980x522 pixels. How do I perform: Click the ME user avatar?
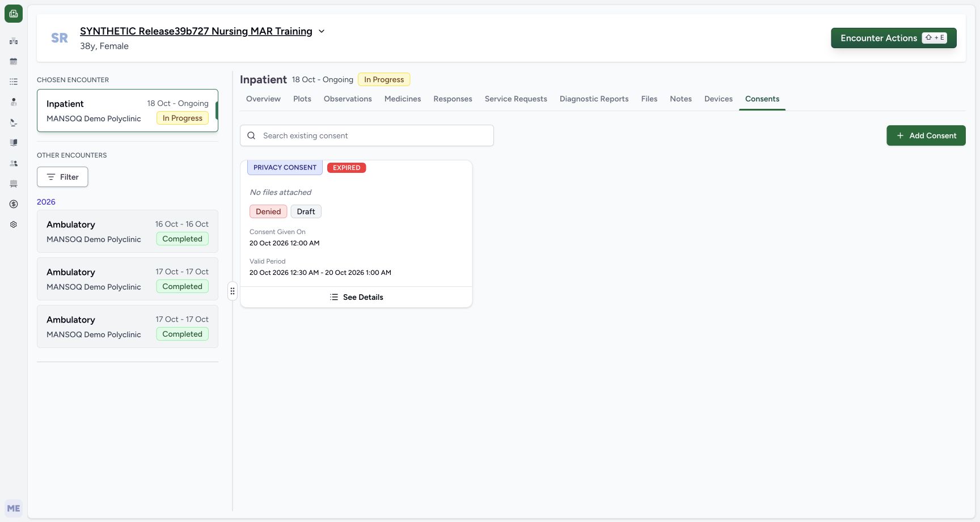[x=14, y=508]
